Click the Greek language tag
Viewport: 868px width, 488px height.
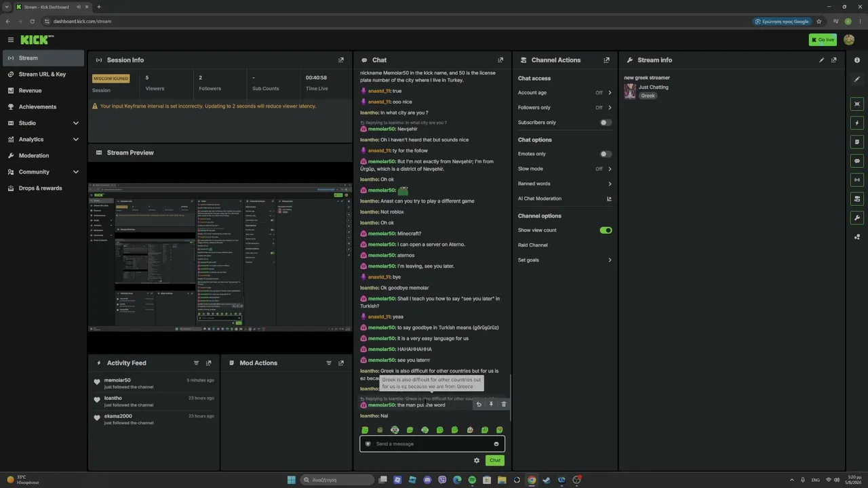pyautogui.click(x=648, y=96)
